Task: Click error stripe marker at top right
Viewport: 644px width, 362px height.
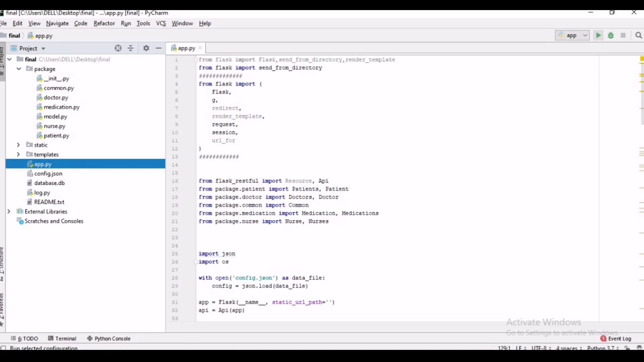Action: (x=642, y=59)
